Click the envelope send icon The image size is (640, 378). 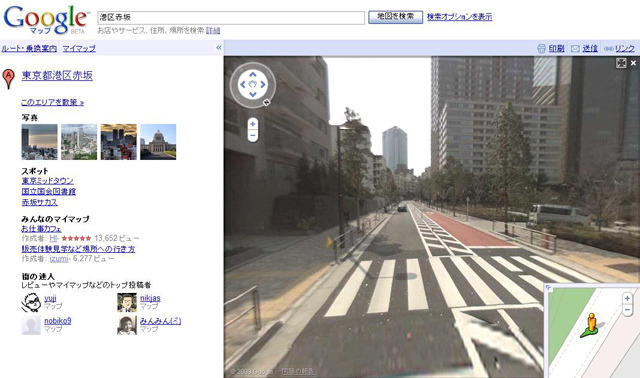(x=575, y=49)
